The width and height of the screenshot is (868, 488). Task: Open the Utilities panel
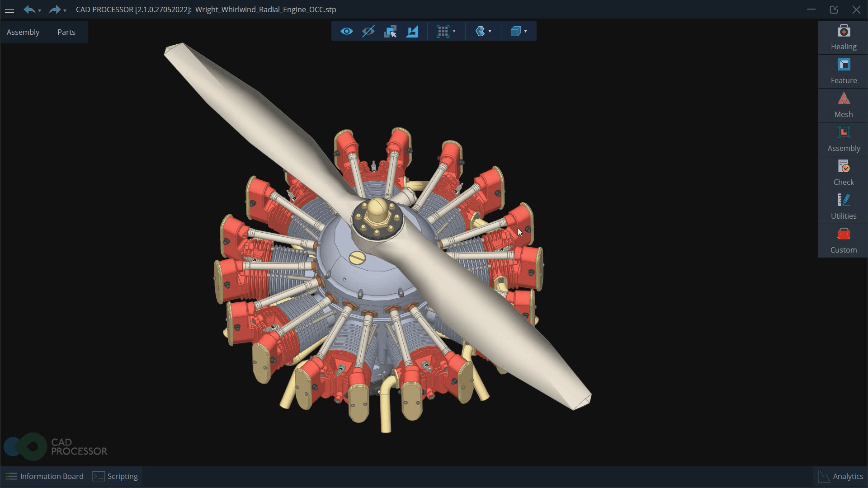point(843,207)
